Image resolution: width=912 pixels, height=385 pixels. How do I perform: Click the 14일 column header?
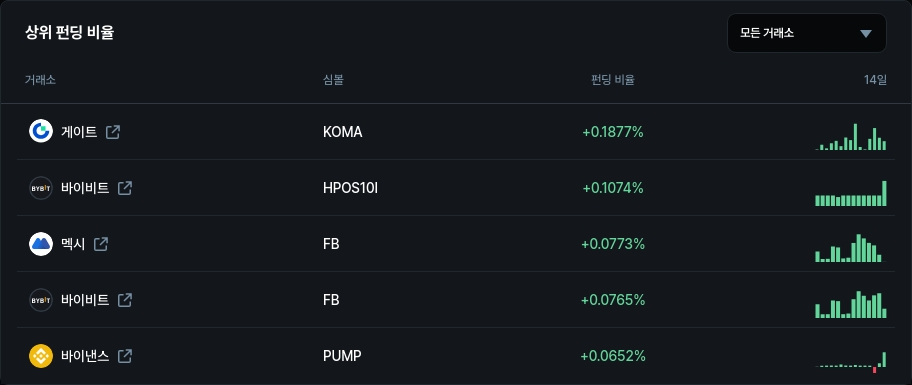pyautogui.click(x=875, y=80)
